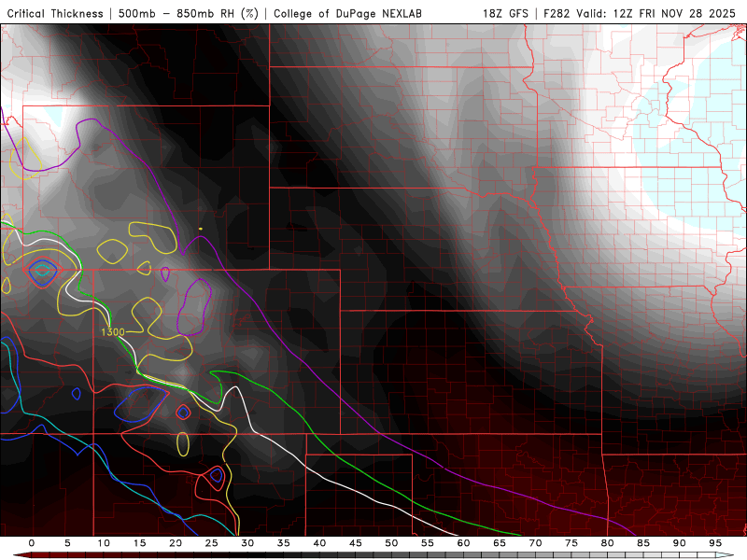747x560 pixels.
Task: Click the "55" value on the color scale
Action: pyautogui.click(x=428, y=543)
